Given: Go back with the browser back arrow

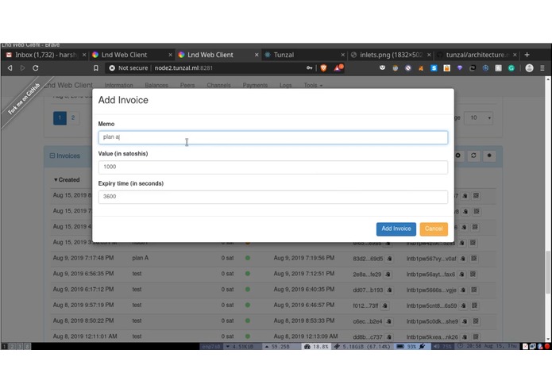Looking at the screenshot, I should [10, 68].
